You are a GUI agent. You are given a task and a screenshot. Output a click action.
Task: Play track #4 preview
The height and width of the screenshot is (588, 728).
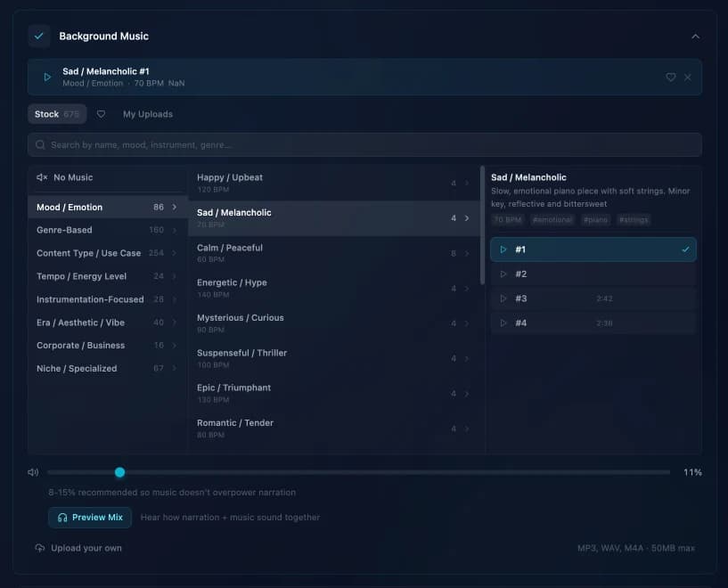click(x=503, y=323)
